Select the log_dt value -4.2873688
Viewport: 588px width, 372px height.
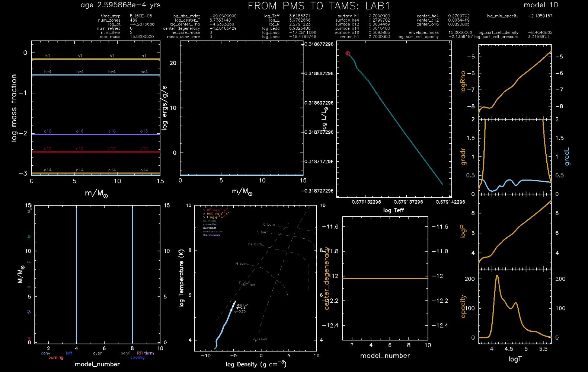click(142, 24)
